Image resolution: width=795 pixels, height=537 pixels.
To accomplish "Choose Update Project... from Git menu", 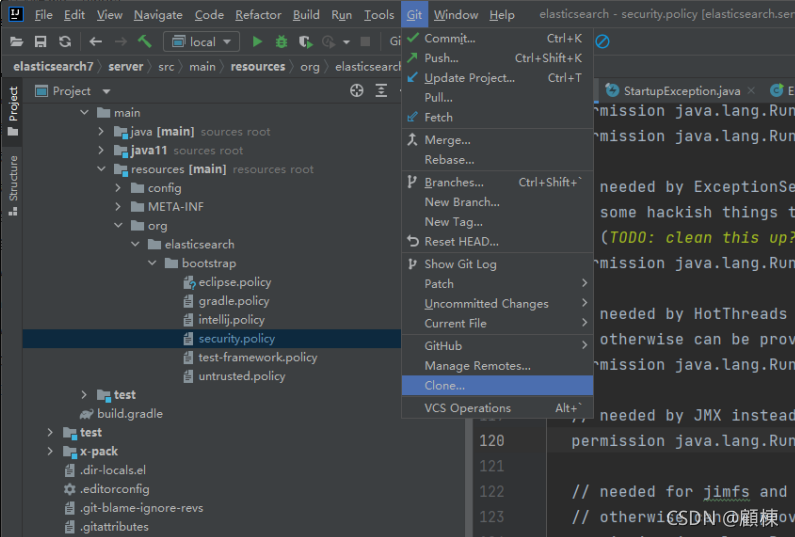I will click(497, 78).
